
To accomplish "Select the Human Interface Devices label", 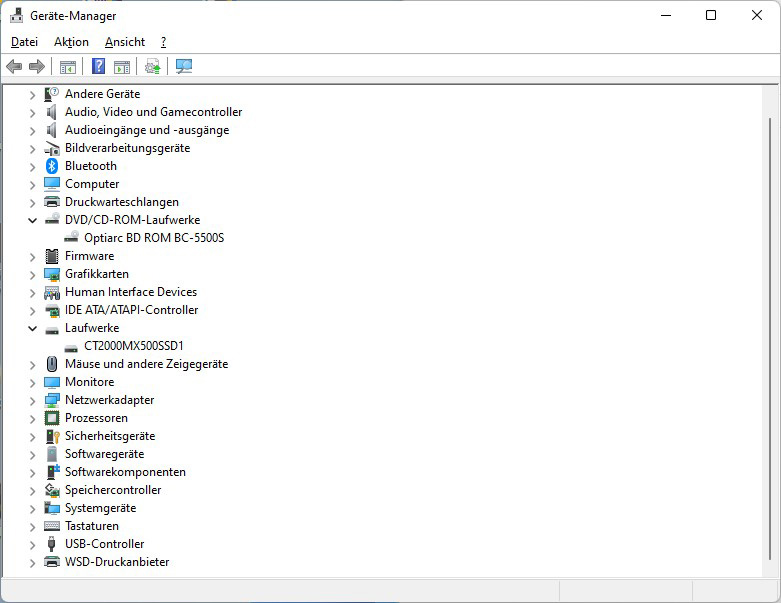I will 131,292.
